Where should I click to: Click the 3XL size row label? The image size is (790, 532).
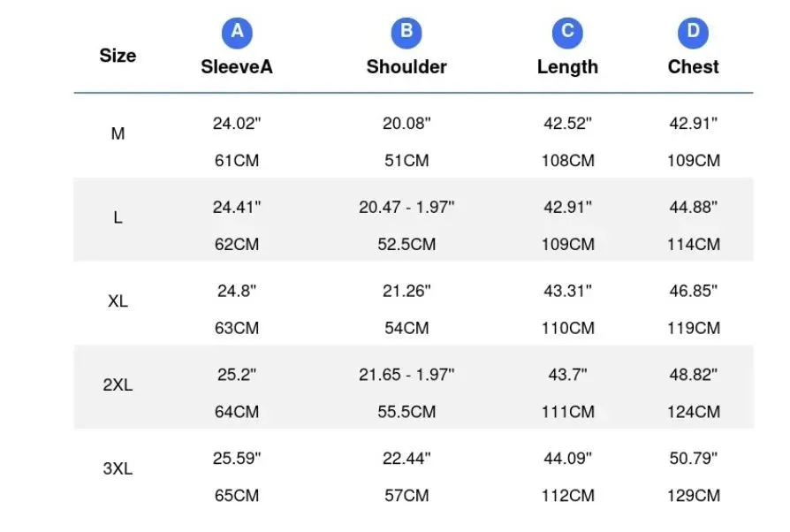coord(118,468)
